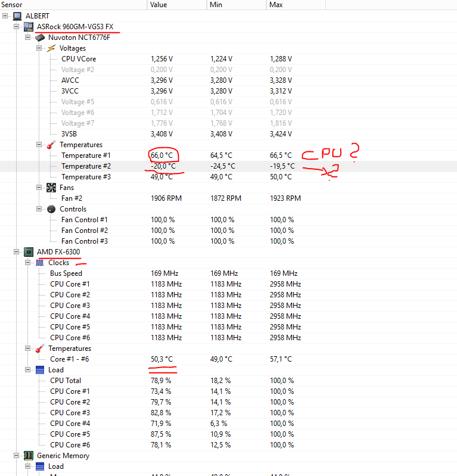Click the Generic Memory RAM icon
The width and height of the screenshot is (457, 476).
[x=29, y=456]
